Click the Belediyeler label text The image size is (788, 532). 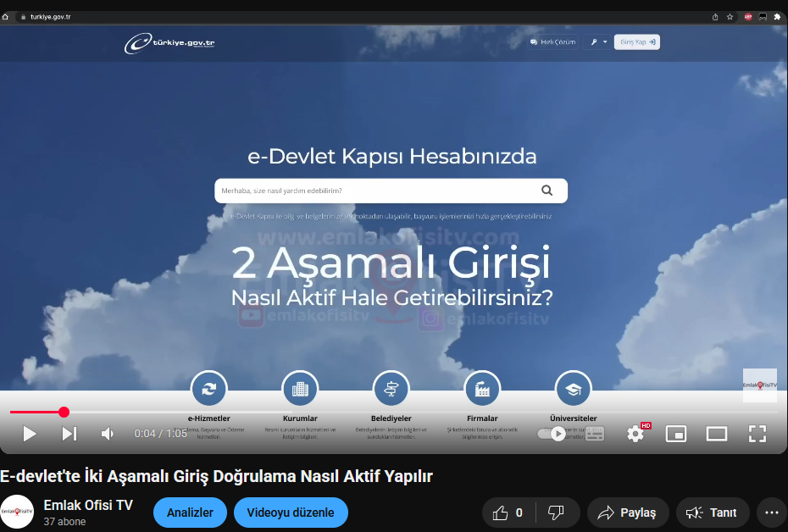click(391, 418)
